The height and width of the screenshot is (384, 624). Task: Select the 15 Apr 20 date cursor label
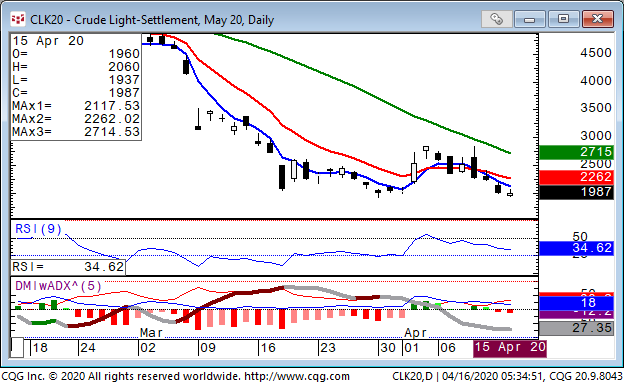(510, 348)
